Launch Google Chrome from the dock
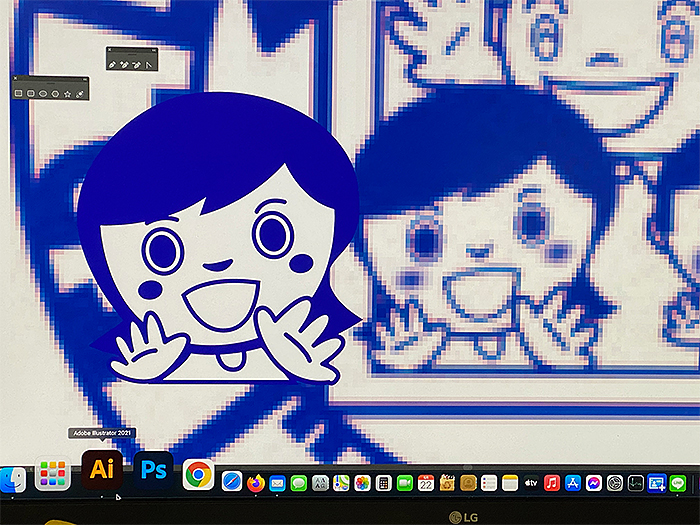This screenshot has width=700, height=525. tap(198, 472)
